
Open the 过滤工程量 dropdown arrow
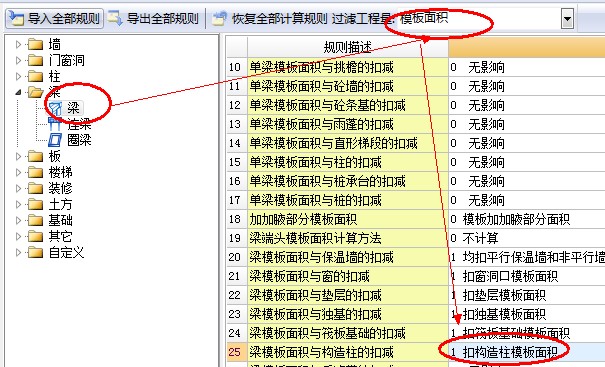(x=567, y=19)
